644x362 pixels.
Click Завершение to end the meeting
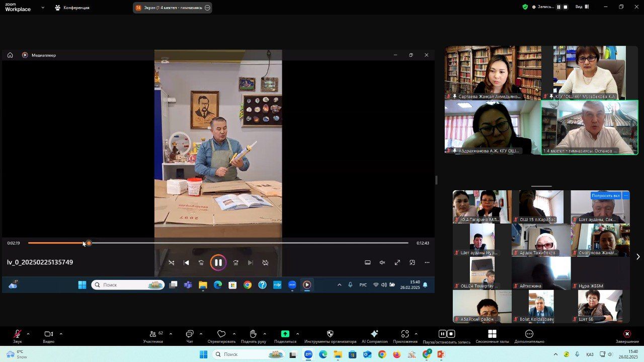[627, 336]
